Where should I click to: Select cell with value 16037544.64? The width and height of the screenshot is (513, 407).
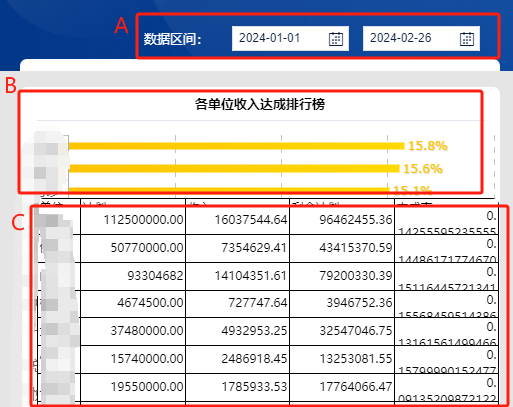pos(238,220)
